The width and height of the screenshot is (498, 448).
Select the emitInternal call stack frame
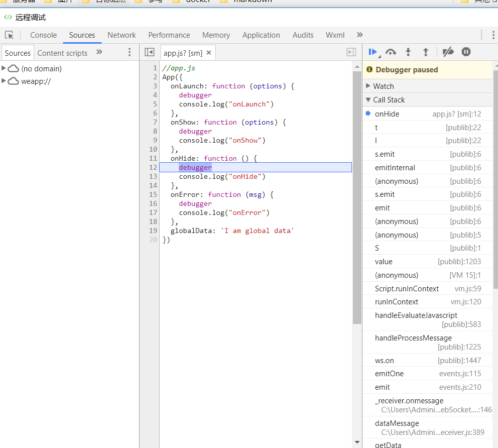click(395, 168)
